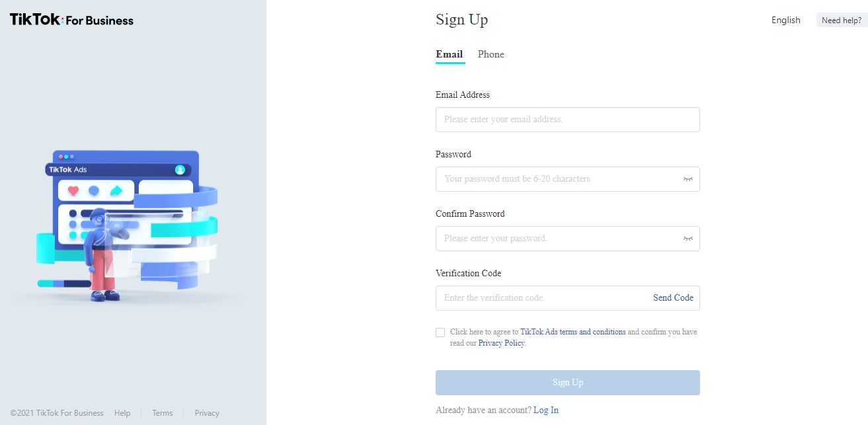Show password via eye icon in Password field
868x425 pixels.
pyautogui.click(x=688, y=179)
